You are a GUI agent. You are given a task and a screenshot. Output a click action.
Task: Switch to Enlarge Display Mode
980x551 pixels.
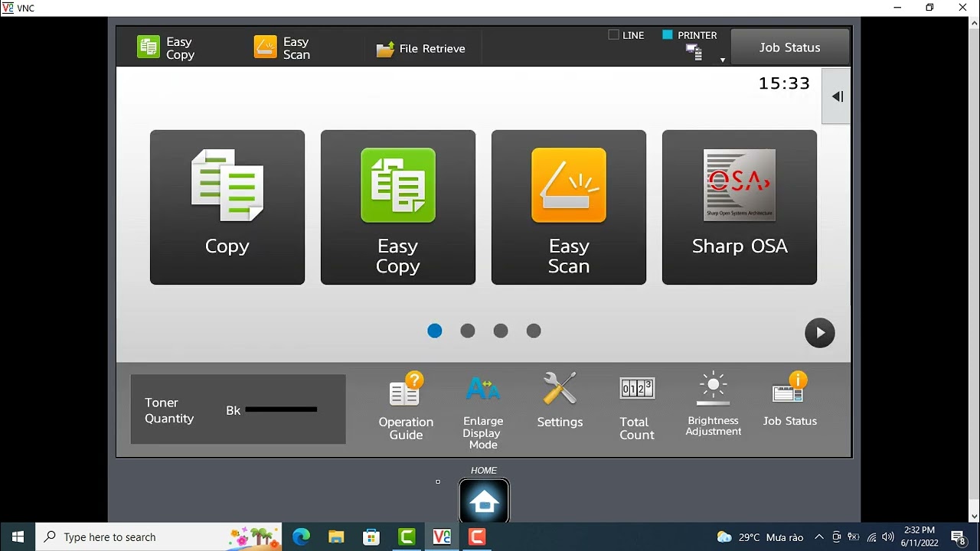pyautogui.click(x=483, y=411)
